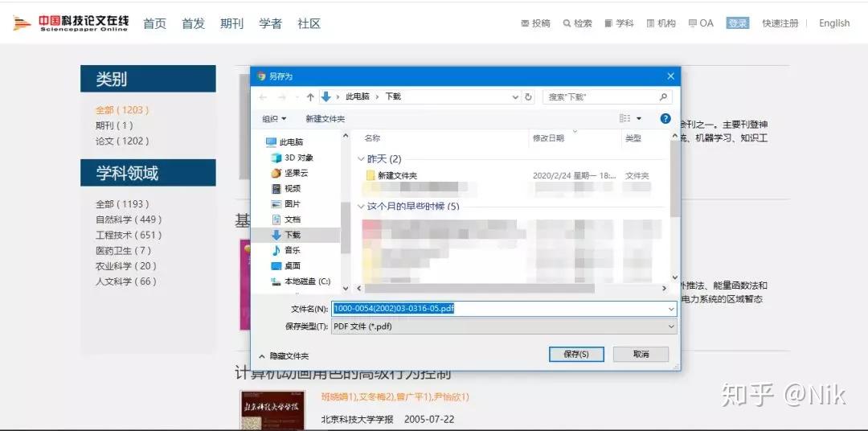Viewport: 868px width, 431px height.
Task: Open the 北京科技大学学报 journal cover thumbnail
Action: tap(272, 411)
